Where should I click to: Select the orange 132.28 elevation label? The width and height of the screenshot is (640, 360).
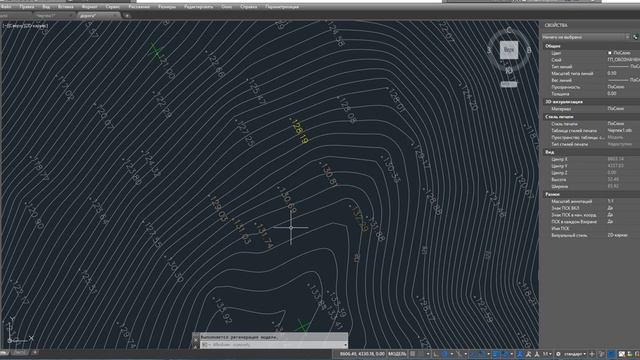359,219
